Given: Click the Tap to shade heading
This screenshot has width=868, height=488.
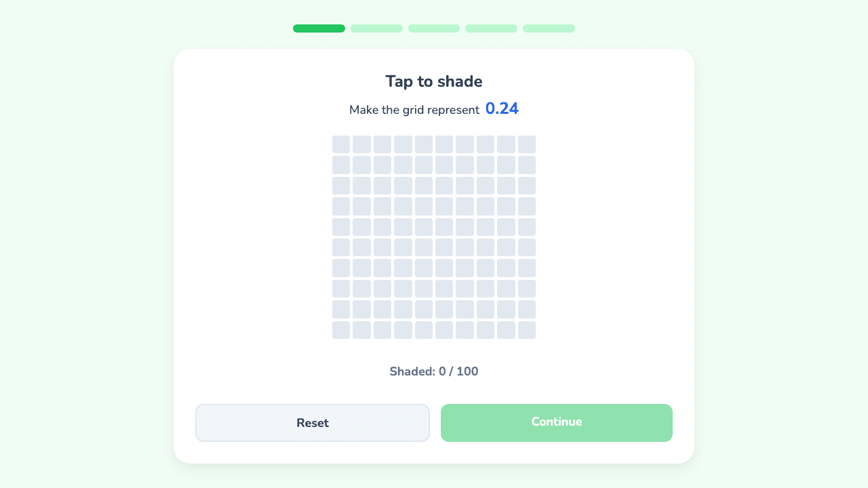Looking at the screenshot, I should pos(434,81).
